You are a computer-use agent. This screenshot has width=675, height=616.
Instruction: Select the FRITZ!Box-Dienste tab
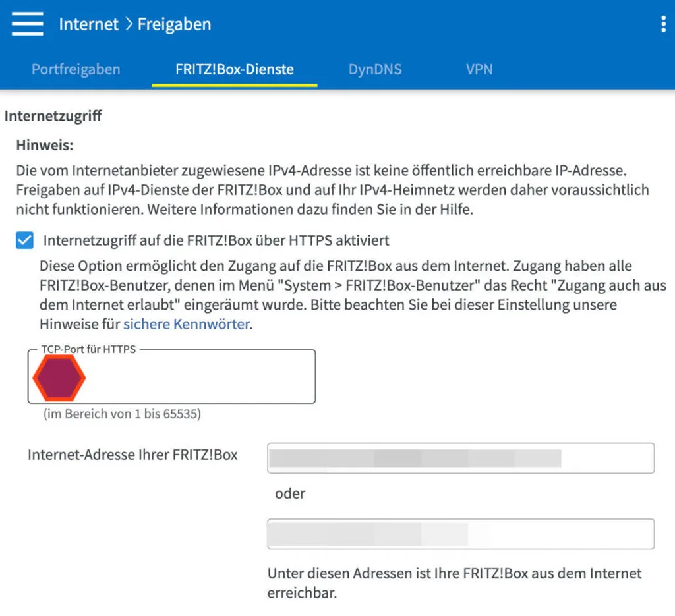(235, 69)
